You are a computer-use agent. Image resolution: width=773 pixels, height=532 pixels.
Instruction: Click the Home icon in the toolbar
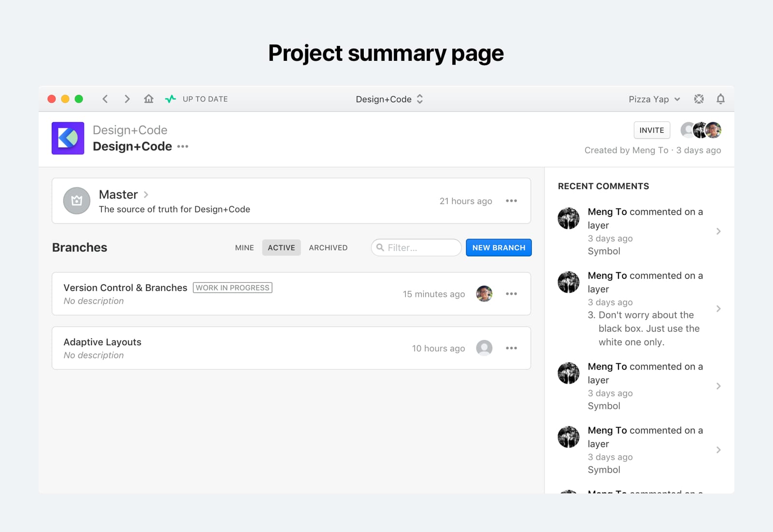(x=148, y=98)
